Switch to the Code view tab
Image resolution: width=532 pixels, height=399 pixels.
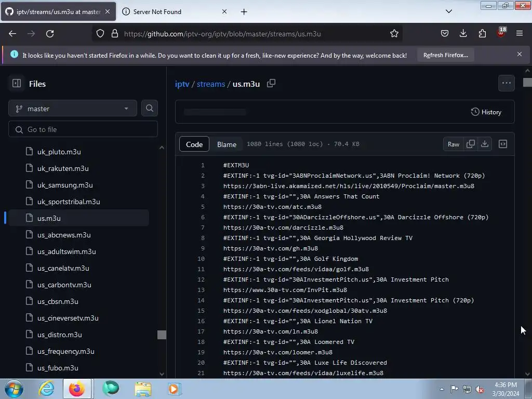point(194,144)
